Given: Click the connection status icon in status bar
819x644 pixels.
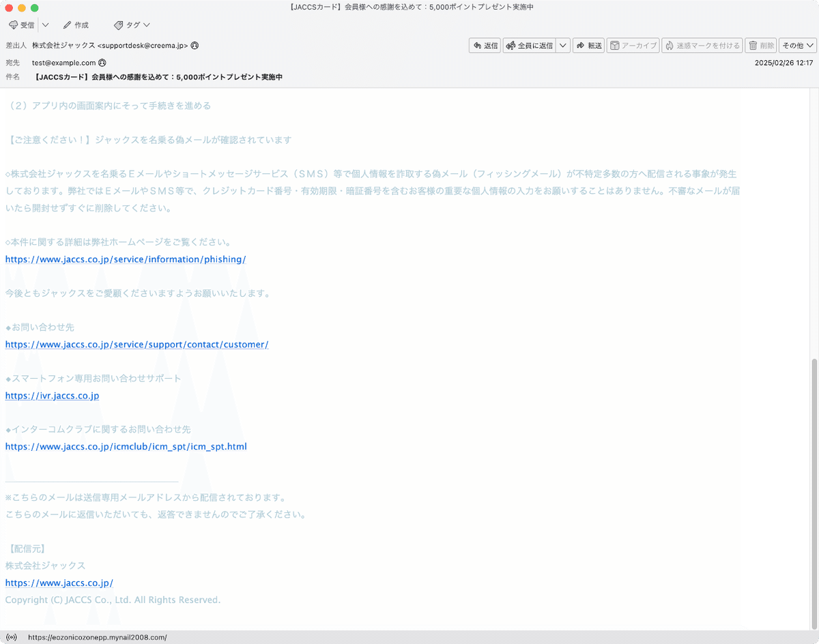Looking at the screenshot, I should point(11,637).
